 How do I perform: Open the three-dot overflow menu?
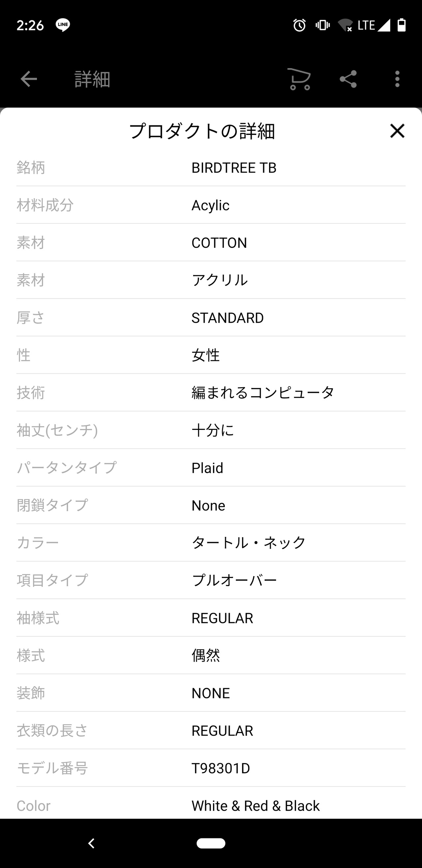click(397, 79)
